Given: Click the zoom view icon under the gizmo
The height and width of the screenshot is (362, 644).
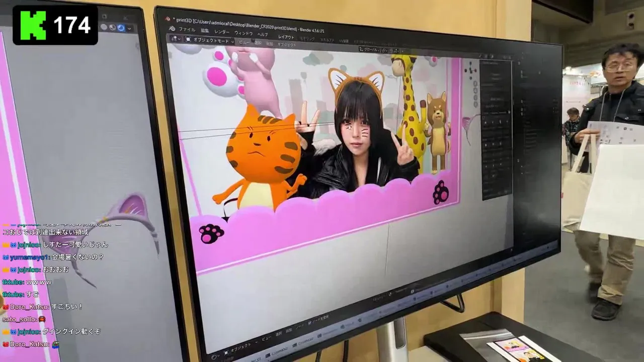Looking at the screenshot, I should coord(475,83).
